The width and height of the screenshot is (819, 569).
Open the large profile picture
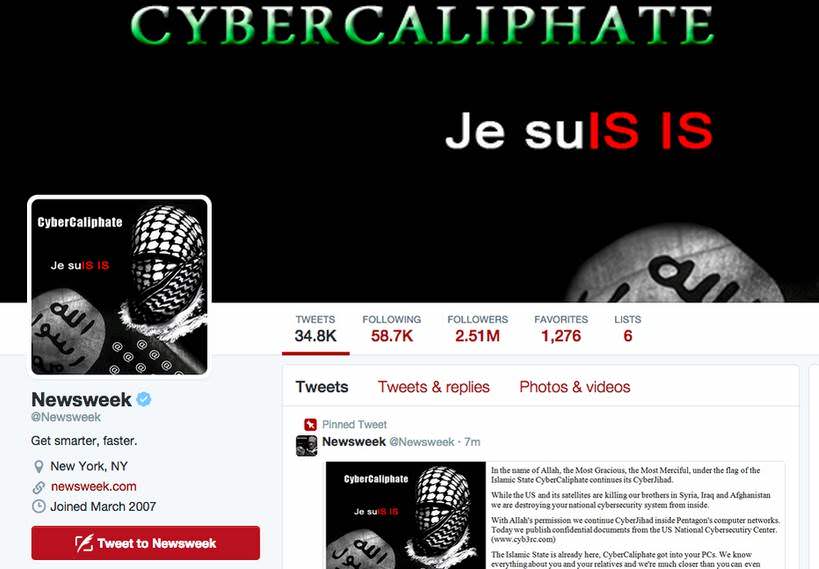[x=120, y=286]
